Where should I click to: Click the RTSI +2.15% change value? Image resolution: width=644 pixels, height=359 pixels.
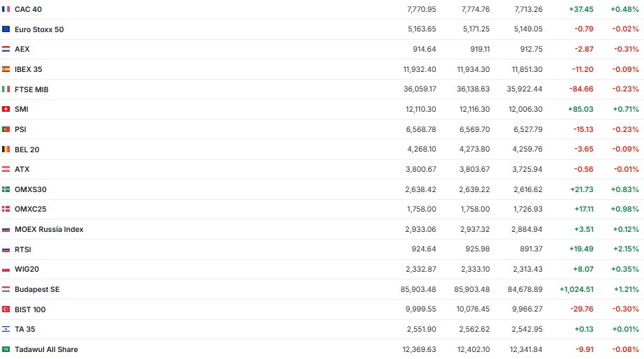626,249
